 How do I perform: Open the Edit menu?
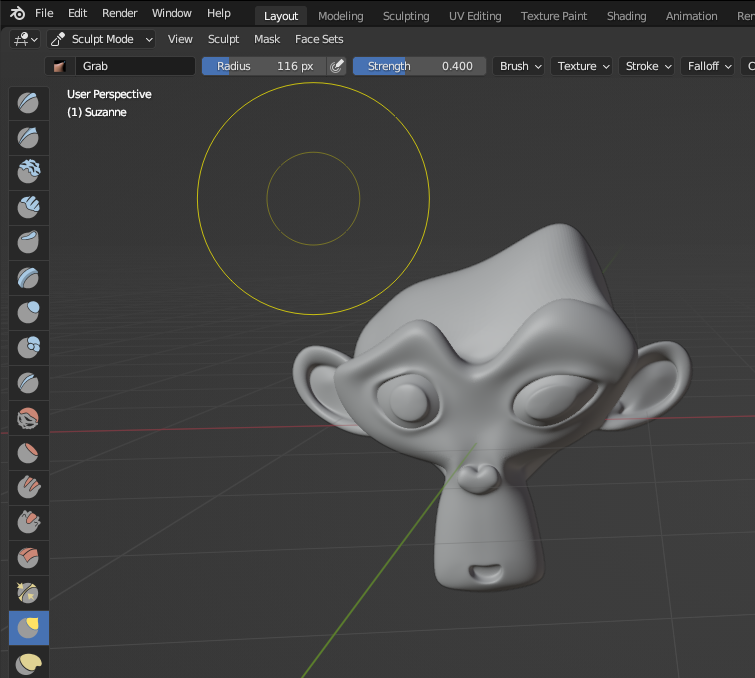[78, 13]
